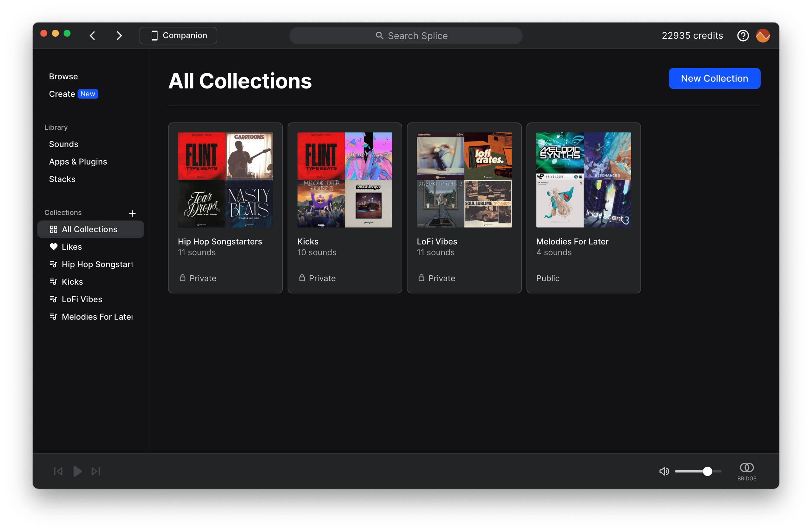Go to Sounds in Library
Screen dimensions: 812x532
63,144
